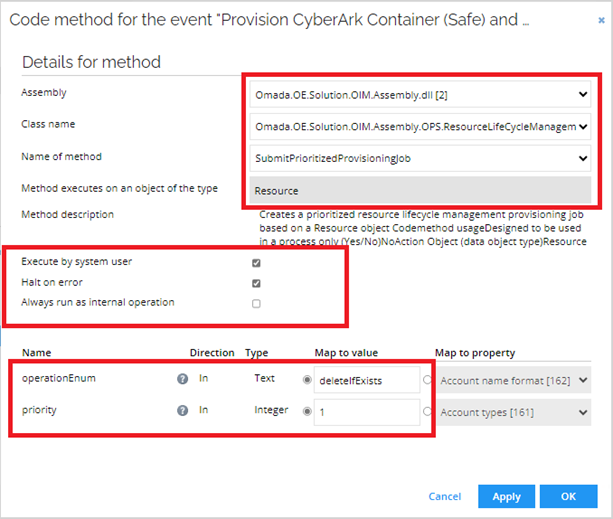Viewport: 613px width, 519px height.
Task: Choose Map to property radio for priority
Action: pyautogui.click(x=427, y=411)
